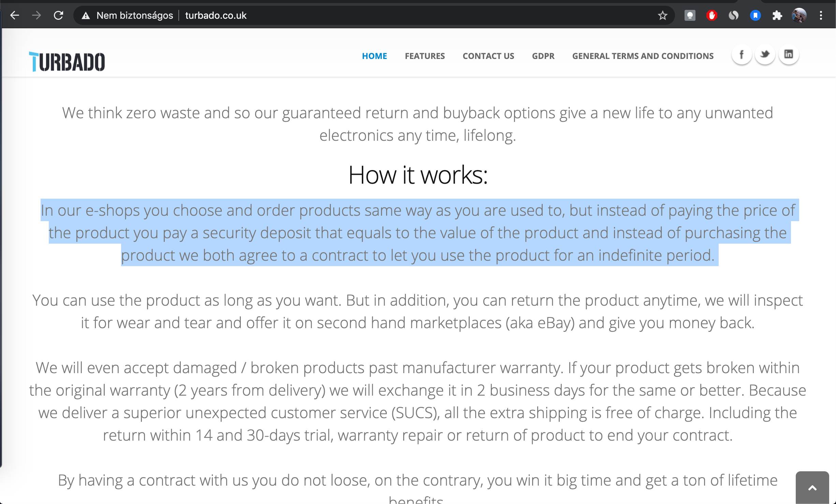Go to the GDPR page
This screenshot has height=504, width=836.
[543, 56]
